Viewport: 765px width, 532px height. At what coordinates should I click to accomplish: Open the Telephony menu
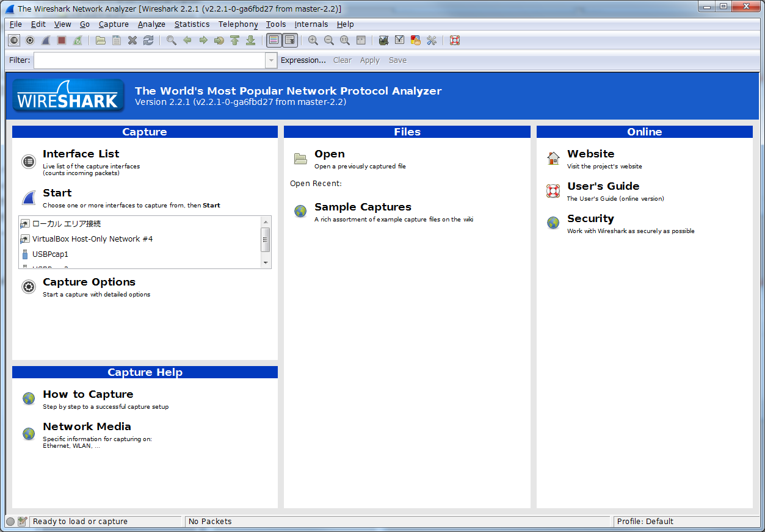click(238, 24)
